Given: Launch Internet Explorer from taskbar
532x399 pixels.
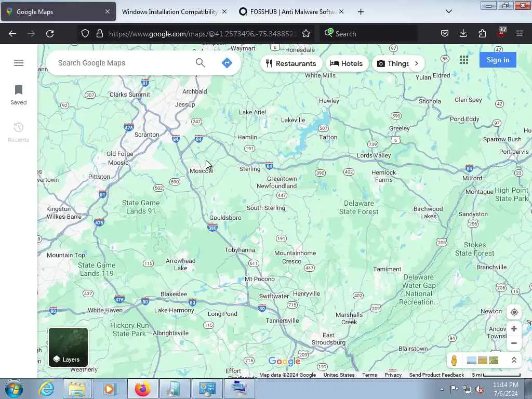Looking at the screenshot, I should pos(46,389).
